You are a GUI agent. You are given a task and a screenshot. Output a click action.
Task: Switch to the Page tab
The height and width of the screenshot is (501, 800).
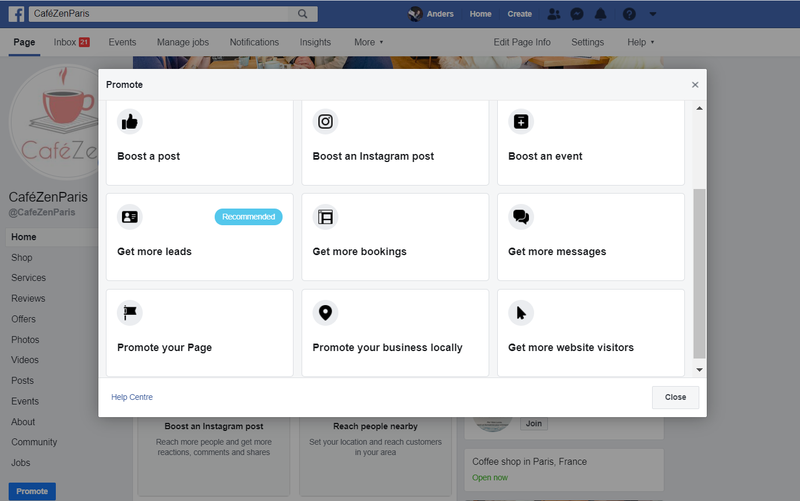click(x=24, y=42)
